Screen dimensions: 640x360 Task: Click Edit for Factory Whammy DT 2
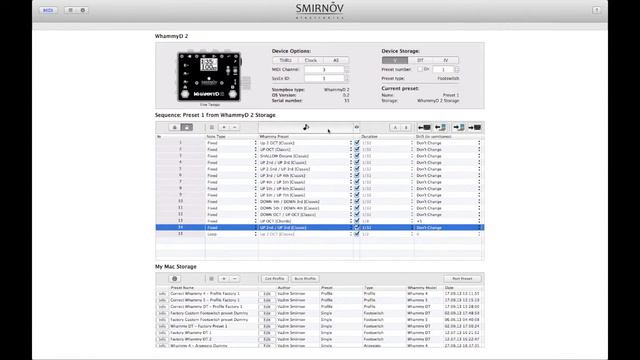coord(267,339)
